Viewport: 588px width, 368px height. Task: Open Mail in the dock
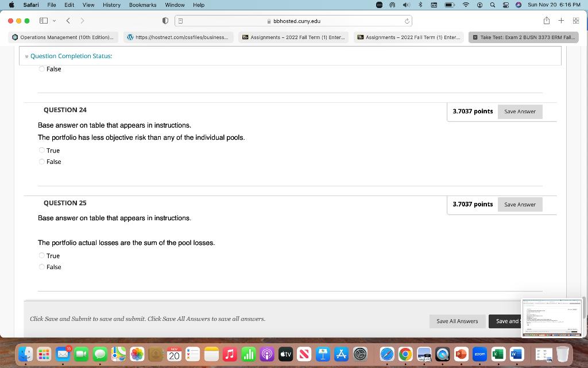click(63, 354)
